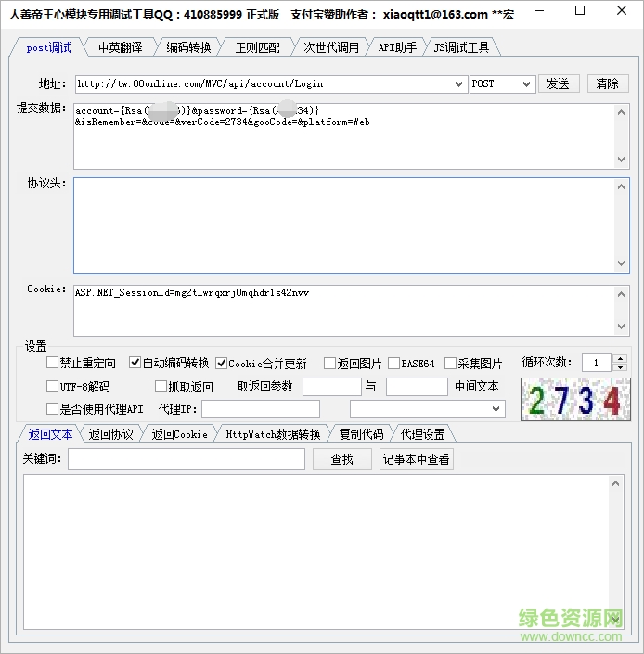
Task: Click into the Cookie text area
Action: [x=351, y=311]
